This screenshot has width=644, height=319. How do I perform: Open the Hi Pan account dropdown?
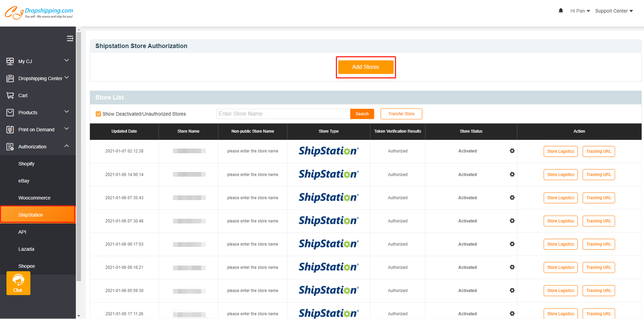[x=580, y=11]
